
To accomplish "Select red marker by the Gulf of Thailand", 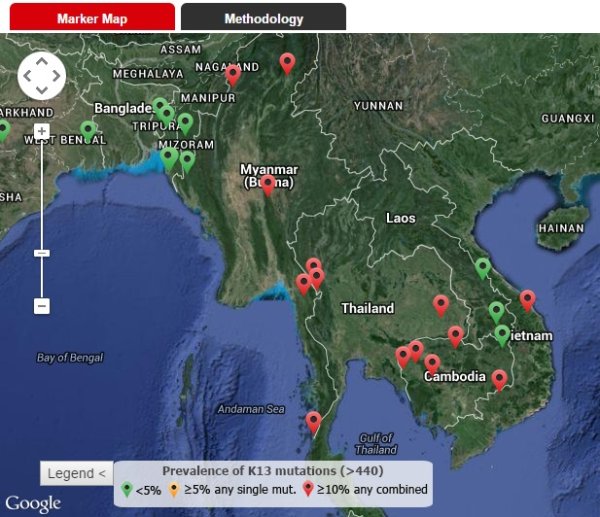I will pos(313,421).
